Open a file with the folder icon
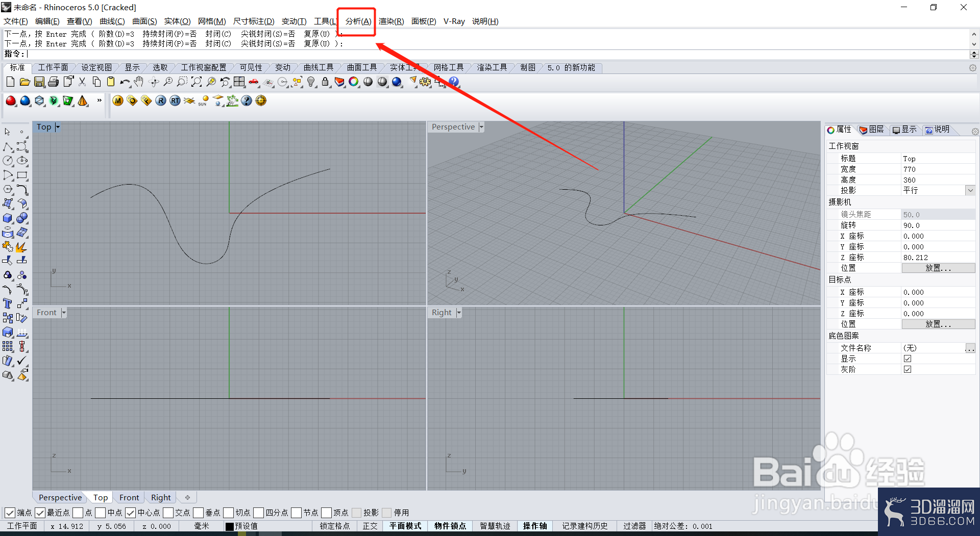This screenshot has height=536, width=980. (24, 82)
